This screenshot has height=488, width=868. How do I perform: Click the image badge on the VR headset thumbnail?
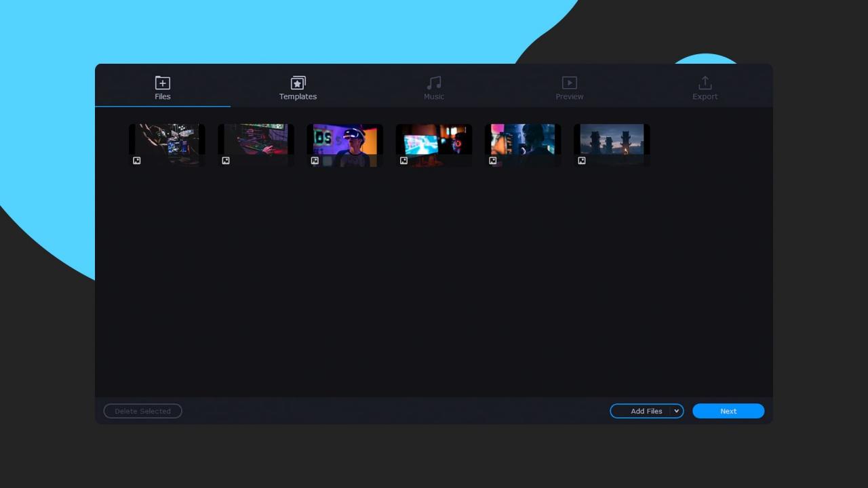(x=315, y=161)
